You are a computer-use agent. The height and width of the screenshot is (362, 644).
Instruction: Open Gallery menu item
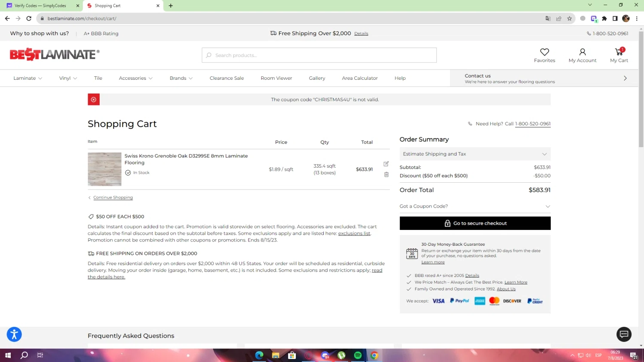[x=317, y=78]
